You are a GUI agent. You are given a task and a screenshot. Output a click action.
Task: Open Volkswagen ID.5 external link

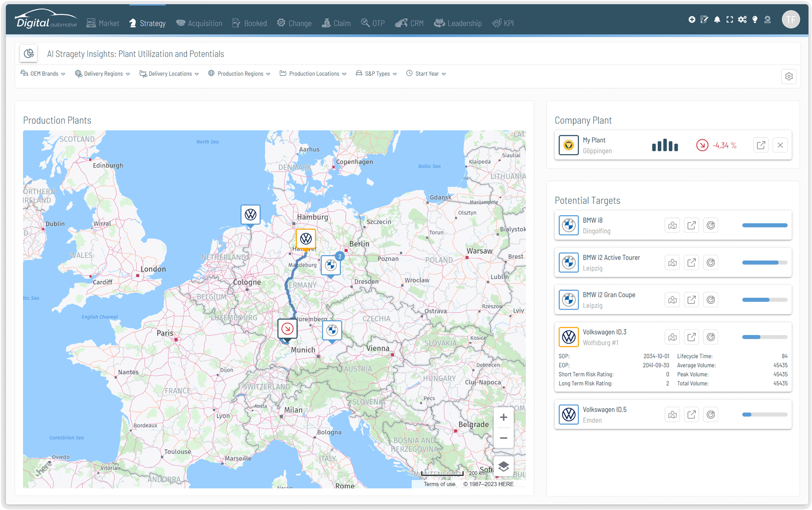[691, 414]
